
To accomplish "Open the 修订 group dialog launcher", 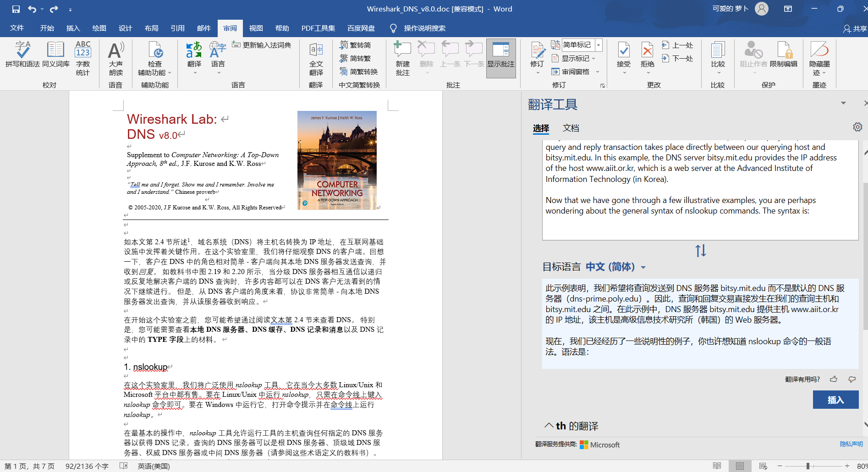I will coord(603,86).
